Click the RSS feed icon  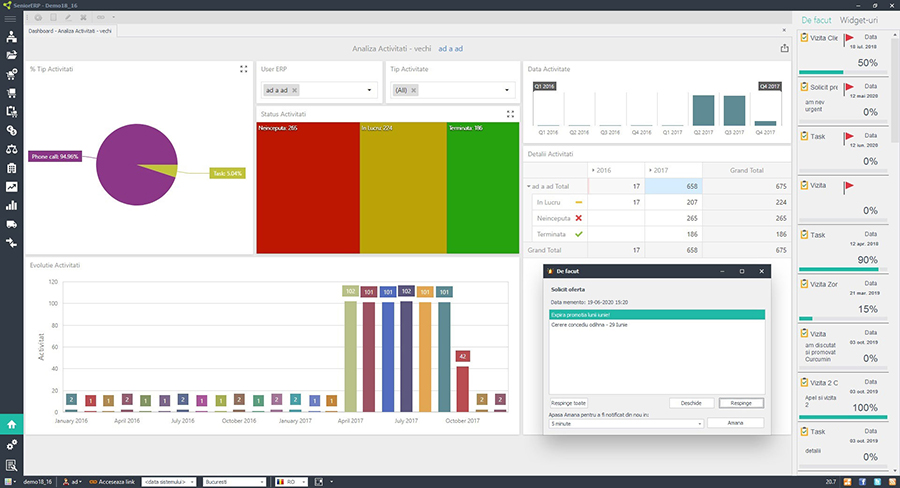[x=893, y=482]
